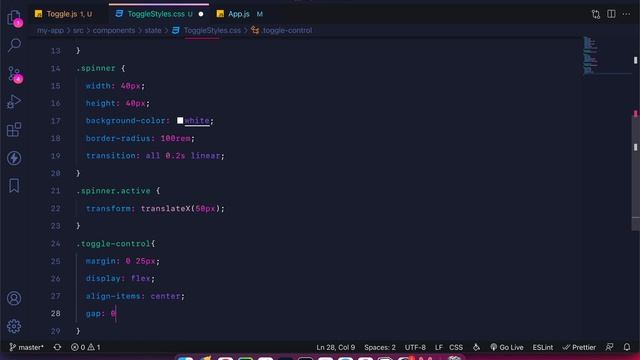This screenshot has width=640, height=360.
Task: Click src in the breadcrumb
Action: pyautogui.click(x=78, y=30)
